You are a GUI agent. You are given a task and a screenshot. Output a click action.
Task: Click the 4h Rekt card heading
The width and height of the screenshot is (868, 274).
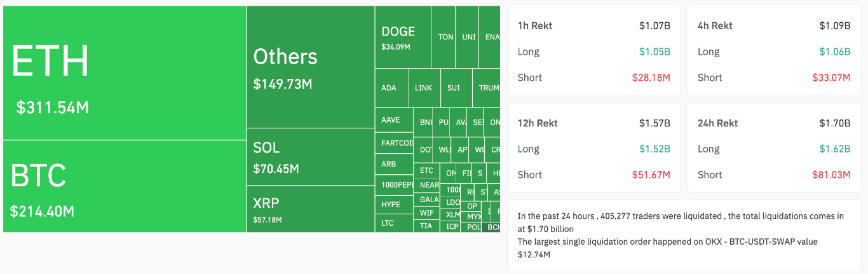pyautogui.click(x=715, y=26)
